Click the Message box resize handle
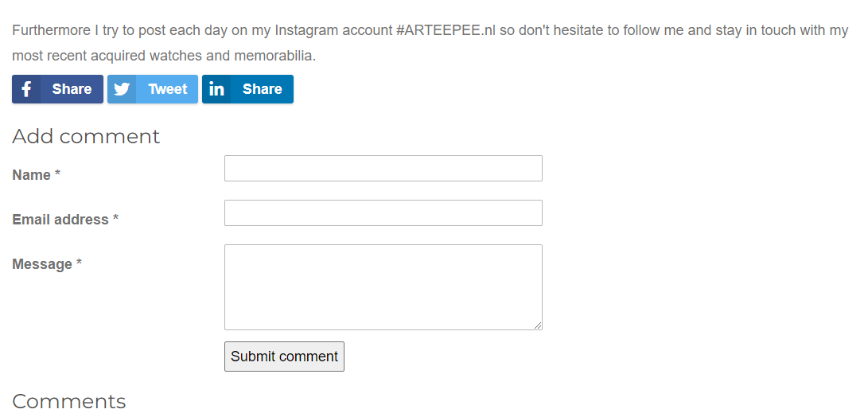 coord(538,325)
